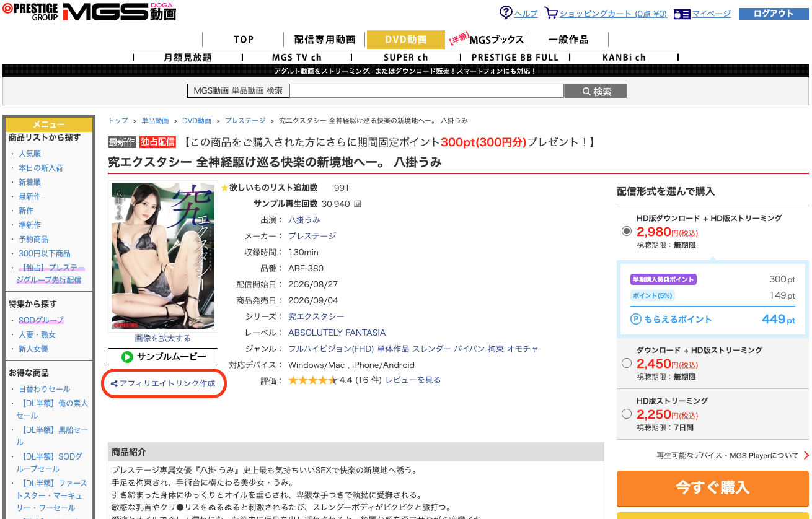Open 日替わりセール in sidebar
Viewport: 812px width, 519px height.
point(45,389)
